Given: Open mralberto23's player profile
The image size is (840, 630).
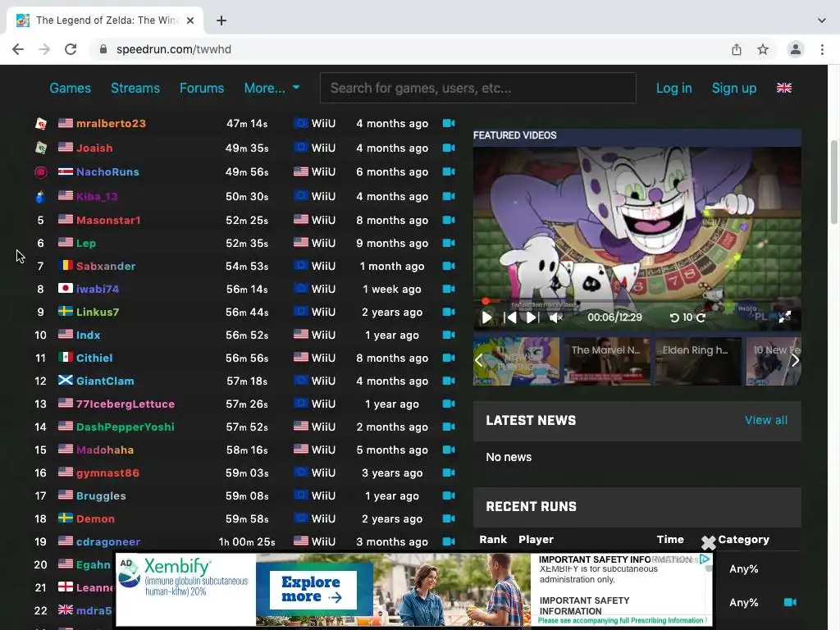Looking at the screenshot, I should click(x=111, y=123).
